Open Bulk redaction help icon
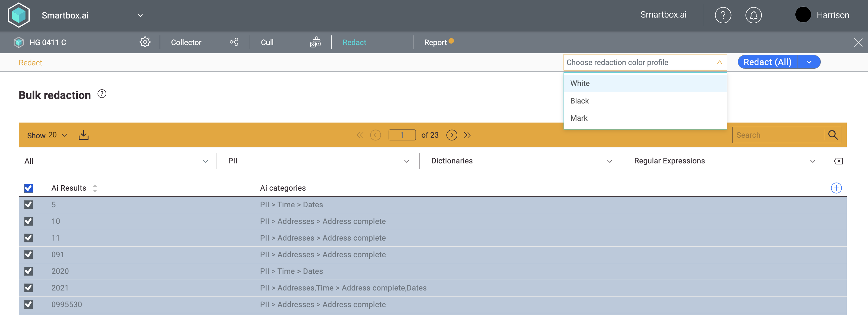 pyautogui.click(x=102, y=94)
